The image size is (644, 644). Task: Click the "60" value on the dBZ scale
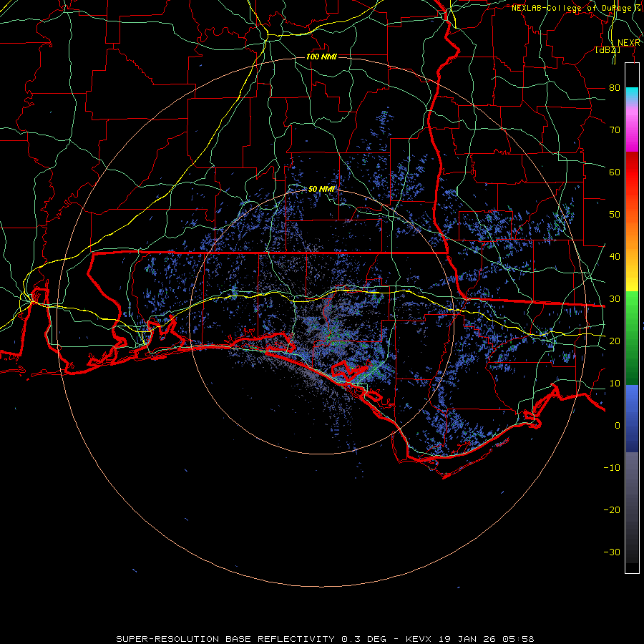615,172
